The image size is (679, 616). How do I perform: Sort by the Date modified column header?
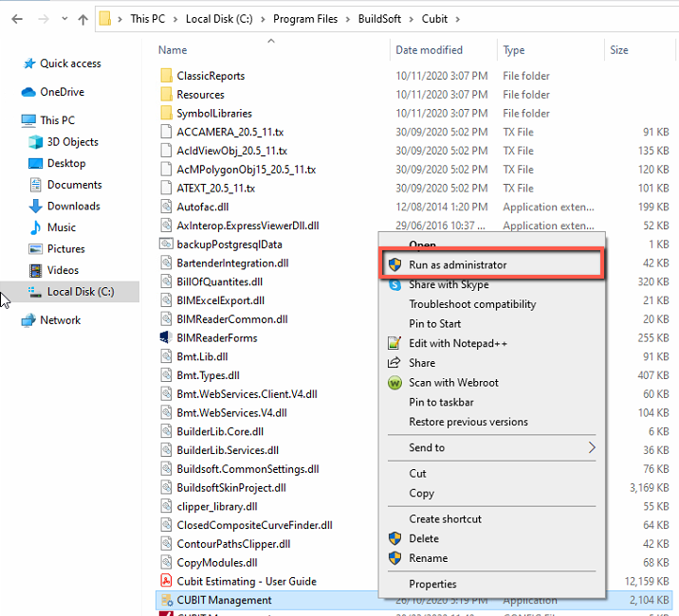pos(429,50)
